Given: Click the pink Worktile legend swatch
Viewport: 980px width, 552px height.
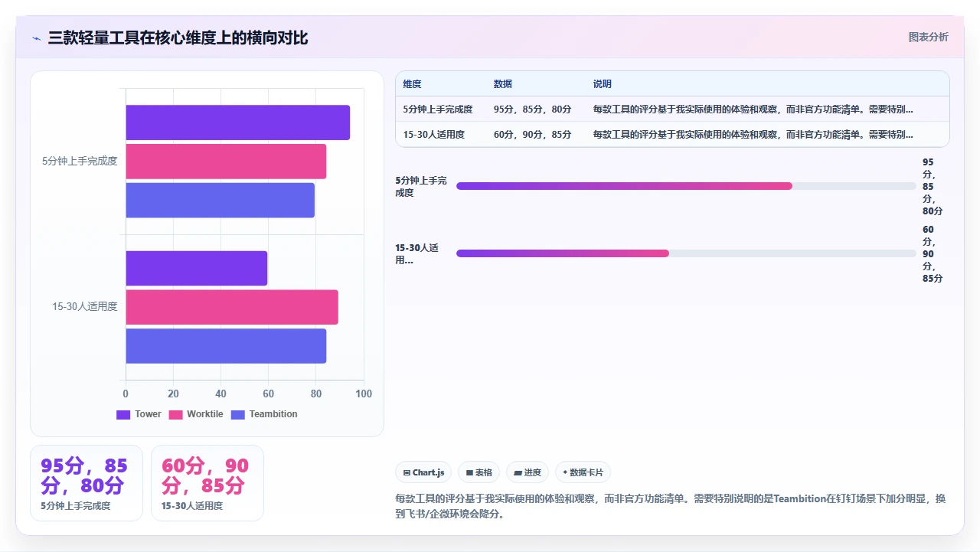Looking at the screenshot, I should [x=175, y=414].
